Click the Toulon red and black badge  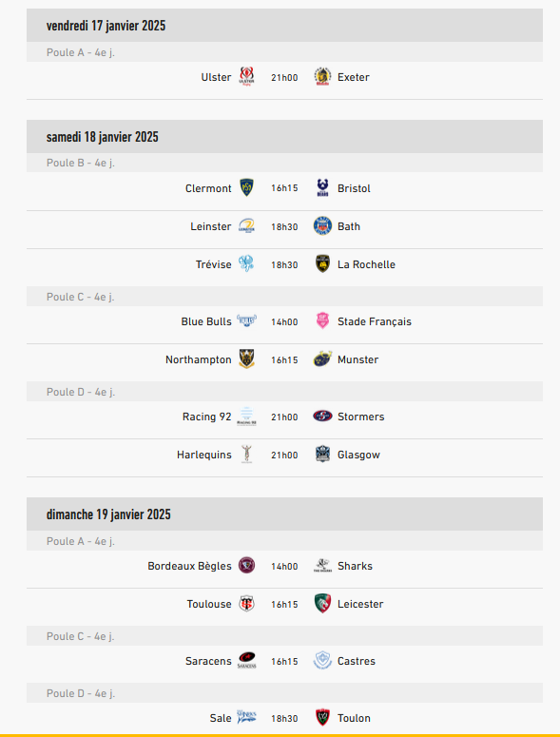point(322,718)
